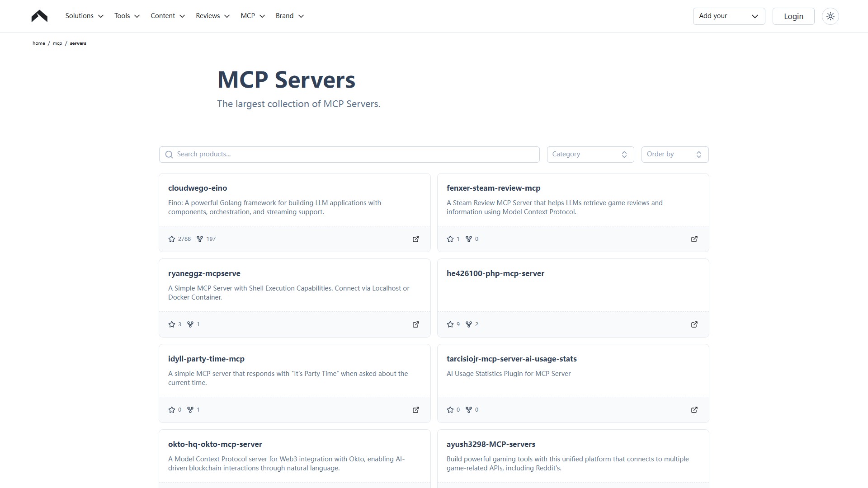Screen dimensions: 868x488
Task: Open external link for idyll-party-time-mcp
Action: [x=415, y=410]
